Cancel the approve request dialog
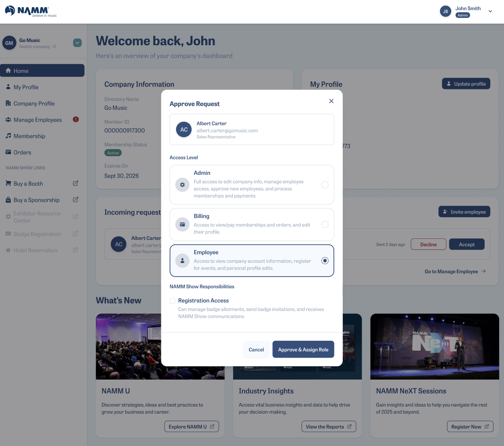Image resolution: width=504 pixels, height=446 pixels. (256, 349)
